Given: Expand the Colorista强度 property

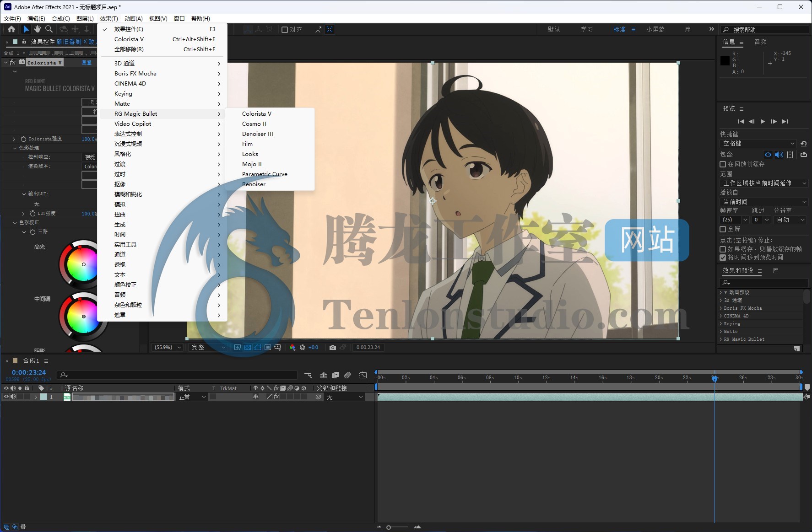Looking at the screenshot, I should pyautogui.click(x=14, y=139).
